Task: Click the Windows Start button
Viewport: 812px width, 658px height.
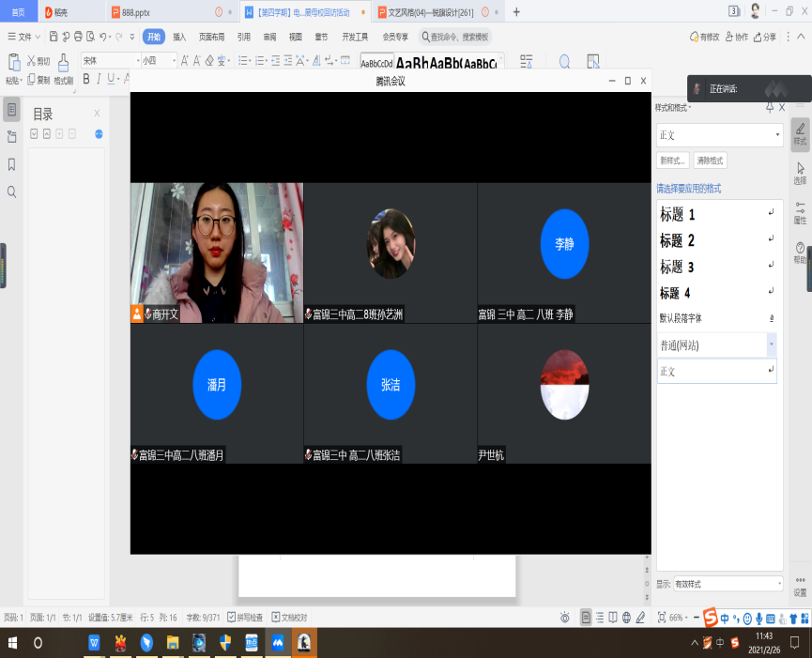Action: click(x=12, y=643)
